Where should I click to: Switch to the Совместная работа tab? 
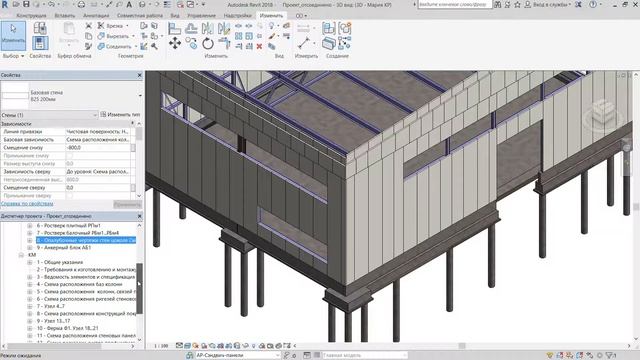point(140,16)
